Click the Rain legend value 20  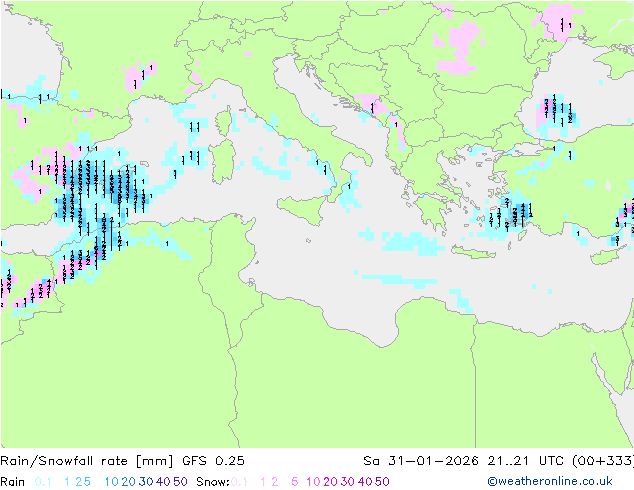point(129,482)
